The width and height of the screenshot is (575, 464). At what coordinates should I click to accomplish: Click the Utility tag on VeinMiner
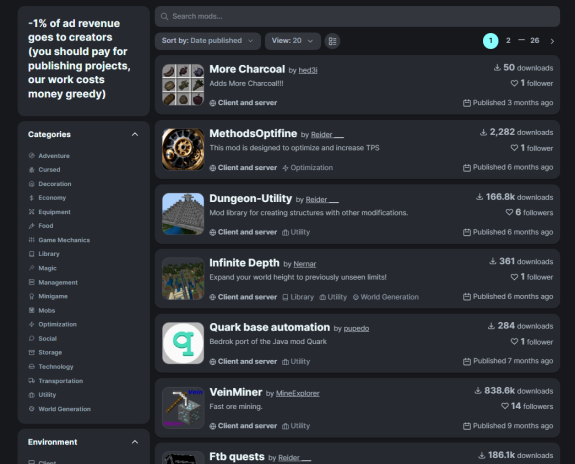click(x=296, y=426)
